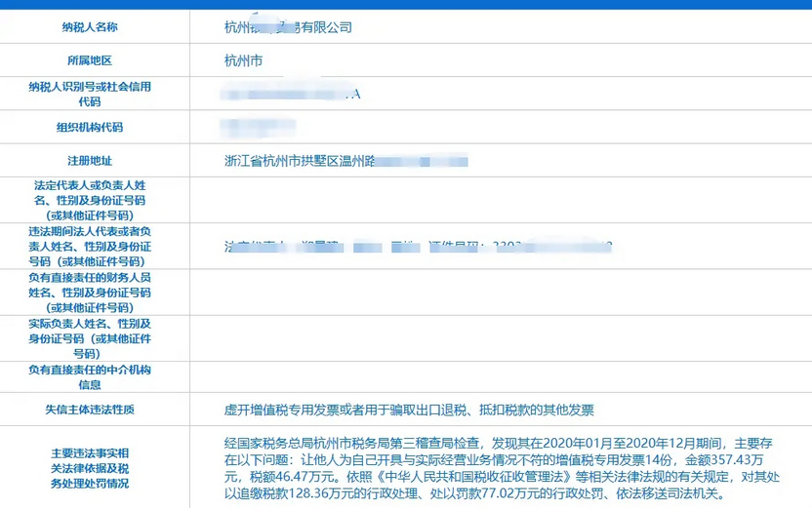Click address 浙江省杭州市拱墅区温州路
This screenshot has width=812, height=509.
[300, 161]
